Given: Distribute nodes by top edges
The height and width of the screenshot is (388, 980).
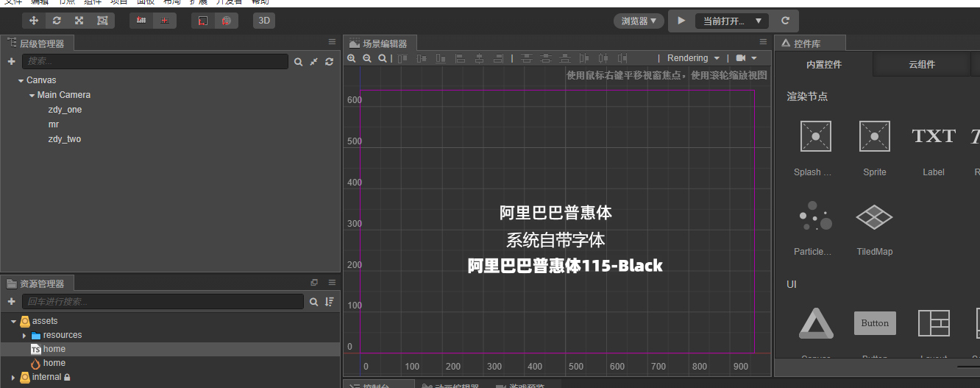Looking at the screenshot, I should coord(527,58).
